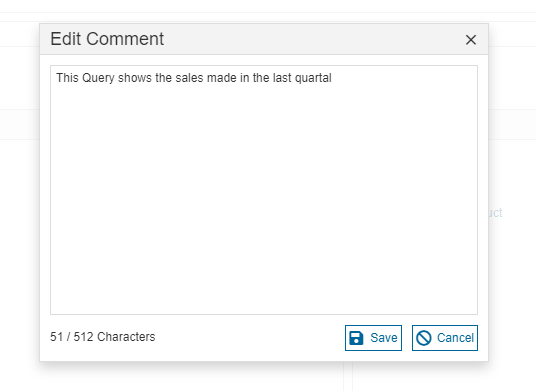Screen dimensions: 536x391
Task: Click the Cancel button label
Action: pyautogui.click(x=455, y=338)
